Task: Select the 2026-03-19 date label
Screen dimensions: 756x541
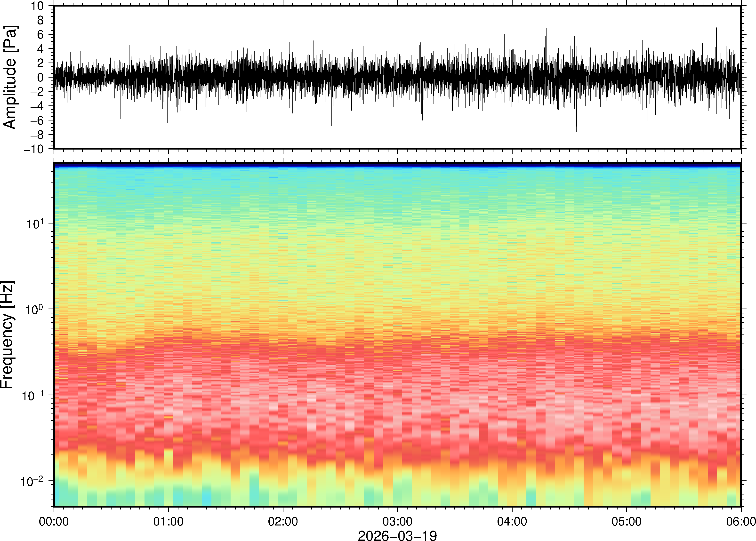Action: click(x=397, y=535)
